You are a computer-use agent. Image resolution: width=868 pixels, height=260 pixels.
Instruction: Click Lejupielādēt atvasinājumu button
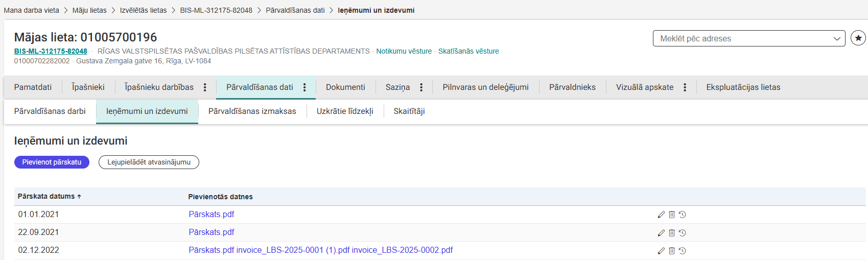tap(149, 162)
